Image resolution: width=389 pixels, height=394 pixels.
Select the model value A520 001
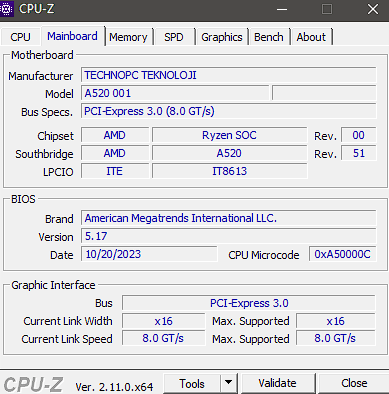point(175,93)
